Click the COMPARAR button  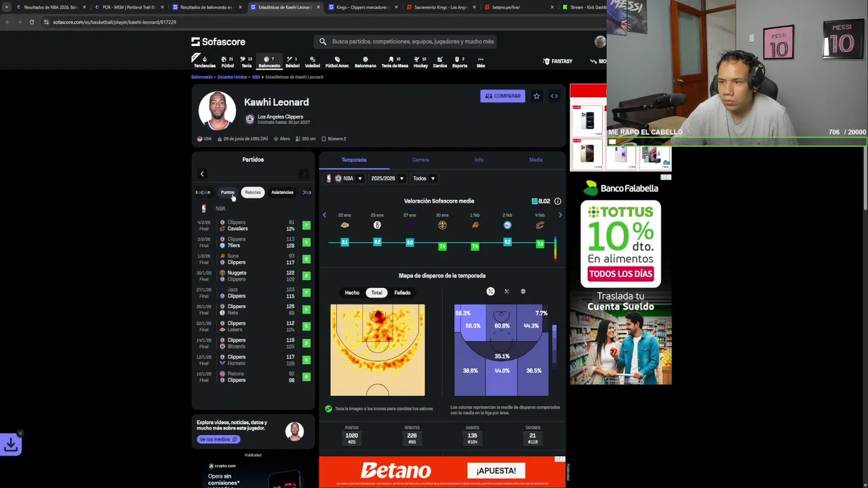(502, 96)
